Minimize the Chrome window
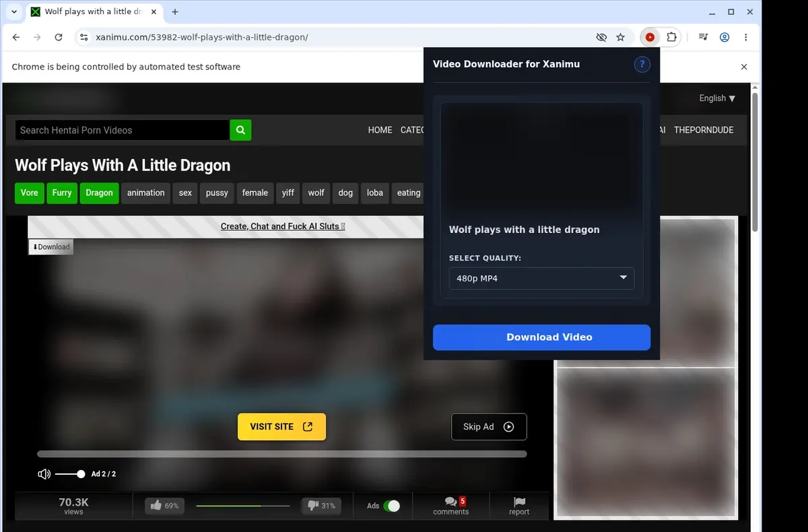 click(713, 11)
